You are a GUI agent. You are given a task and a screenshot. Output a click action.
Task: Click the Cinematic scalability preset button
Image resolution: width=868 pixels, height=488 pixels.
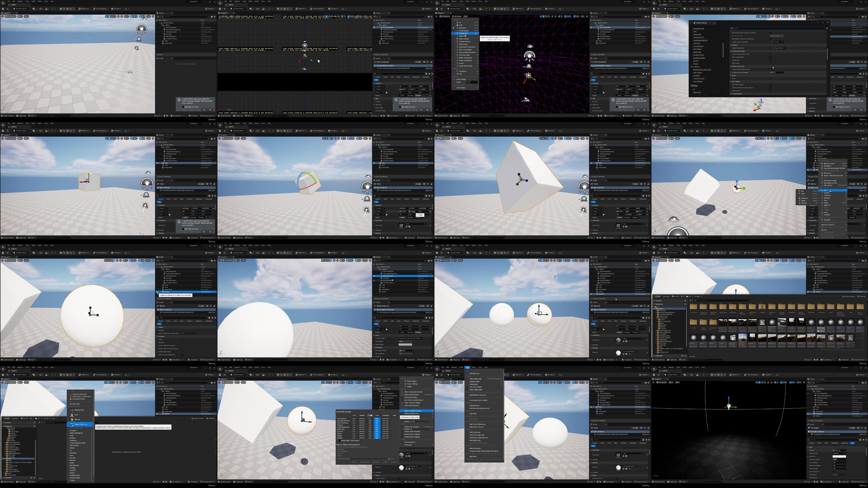(386, 415)
